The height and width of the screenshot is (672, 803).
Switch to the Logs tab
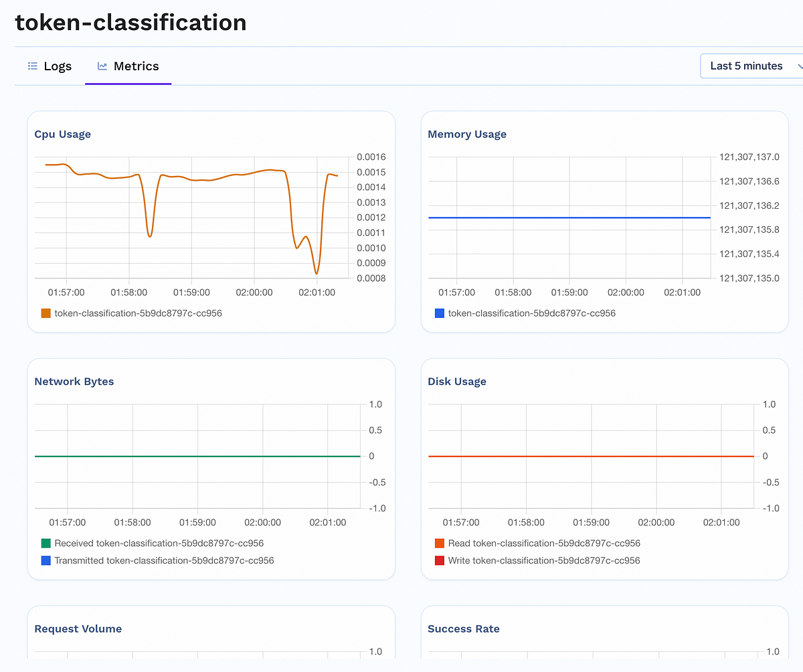50,66
